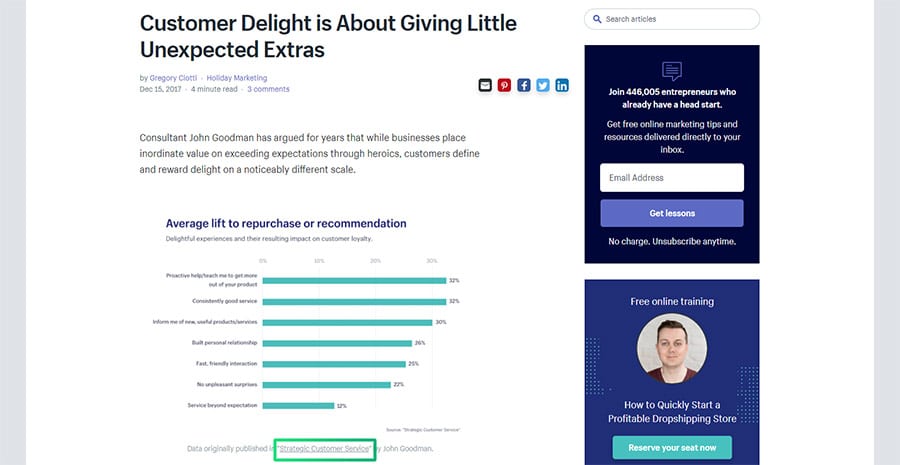Share article on LinkedIn icon
Image resolution: width=900 pixels, height=465 pixels.
click(562, 86)
